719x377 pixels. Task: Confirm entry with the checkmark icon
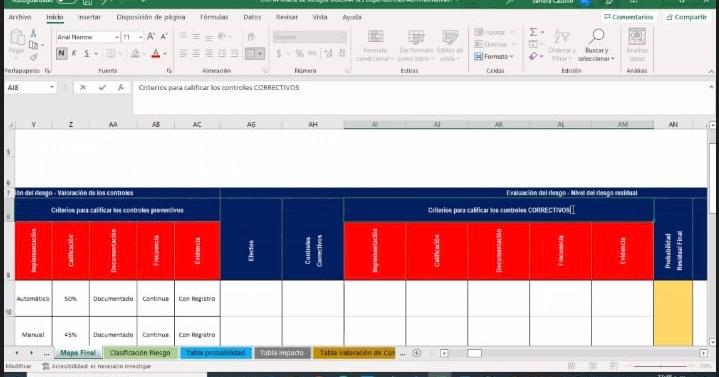click(x=102, y=87)
